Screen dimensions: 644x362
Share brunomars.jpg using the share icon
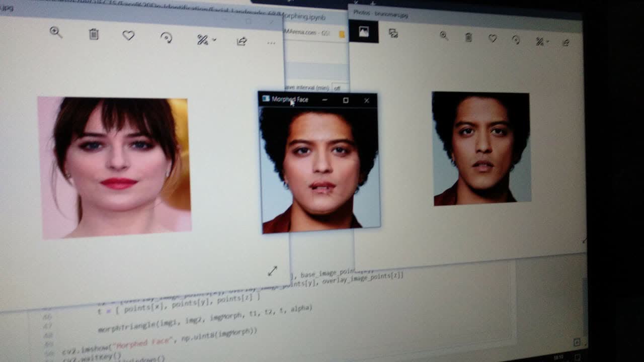[566, 43]
